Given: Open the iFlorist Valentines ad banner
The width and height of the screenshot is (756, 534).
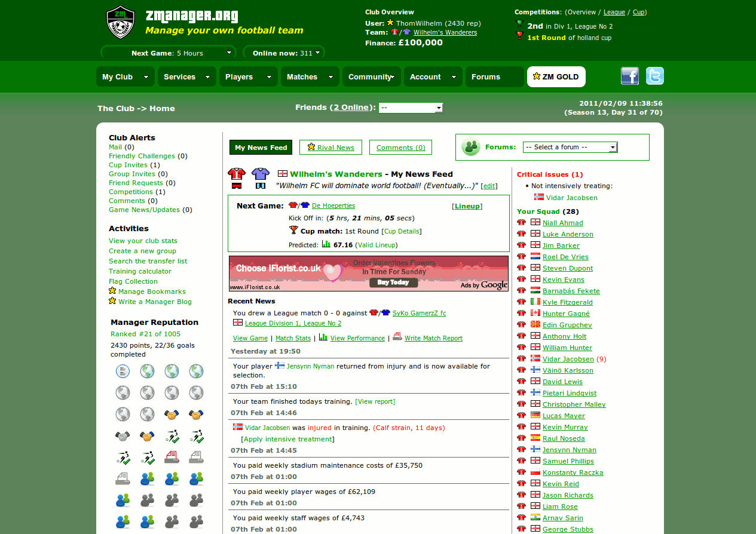Looking at the screenshot, I should click(x=369, y=274).
